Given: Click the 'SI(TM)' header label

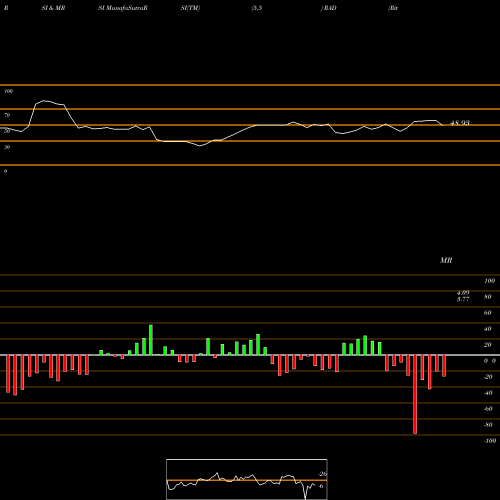Looking at the screenshot, I should click(190, 8).
